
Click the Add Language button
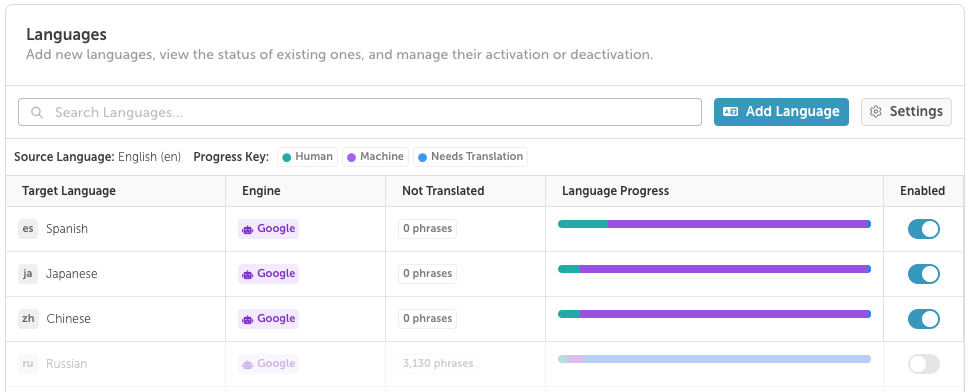tap(781, 112)
